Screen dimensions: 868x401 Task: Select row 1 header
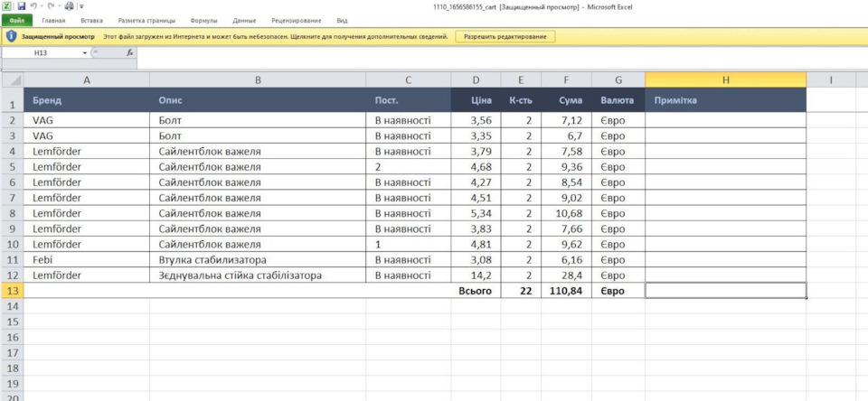point(12,100)
